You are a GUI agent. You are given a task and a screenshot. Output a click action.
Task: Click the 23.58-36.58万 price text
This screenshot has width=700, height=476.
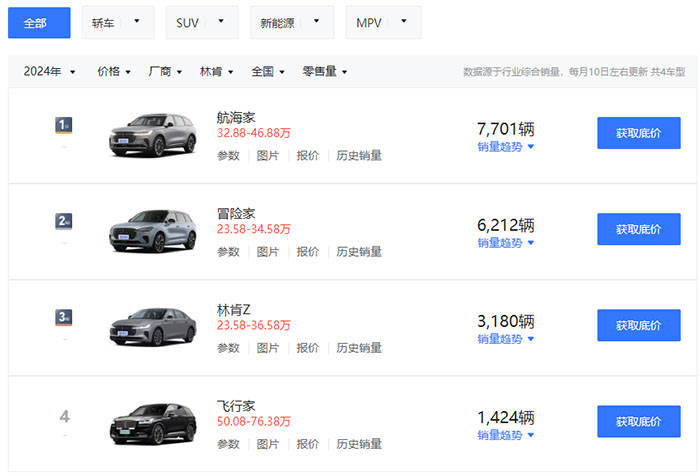[x=254, y=325]
